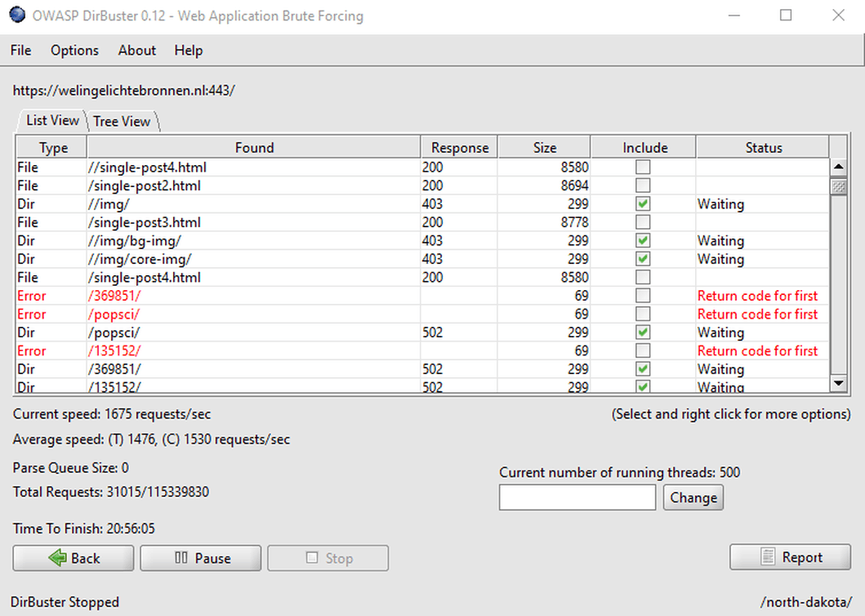The width and height of the screenshot is (865, 616).
Task: Check Include for Error /popsci/ row
Action: click(643, 314)
